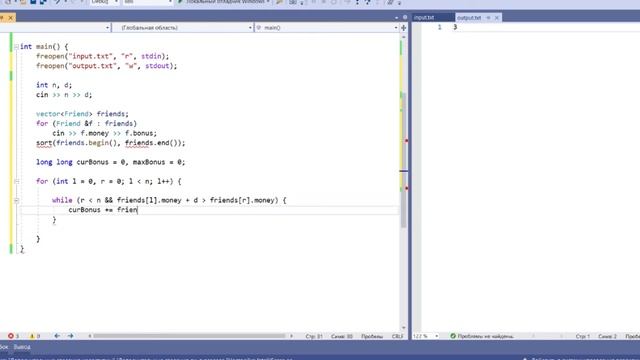This screenshot has width=640, height=360.
Task: Click freopen("output.txt") line
Action: 106,66
